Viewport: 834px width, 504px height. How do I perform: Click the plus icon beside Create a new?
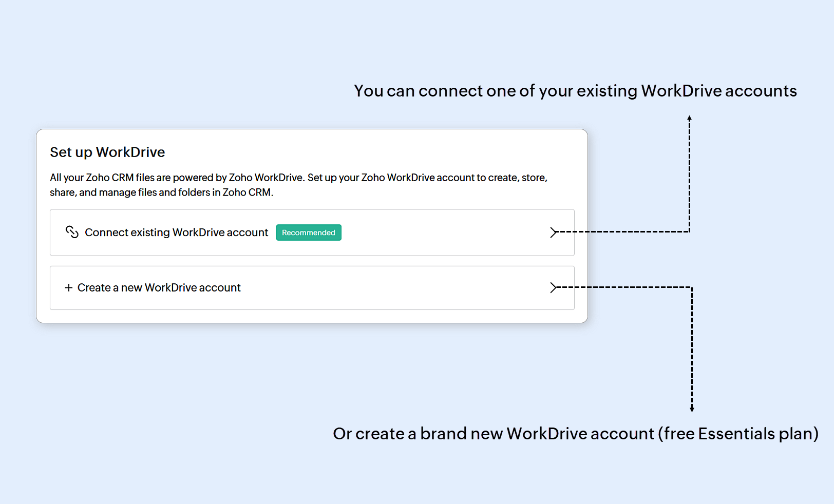point(68,288)
